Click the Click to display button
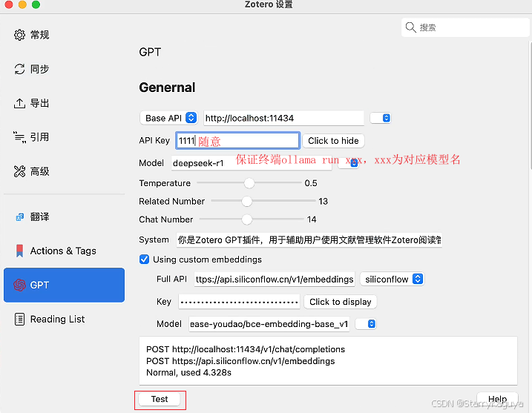 (x=341, y=302)
